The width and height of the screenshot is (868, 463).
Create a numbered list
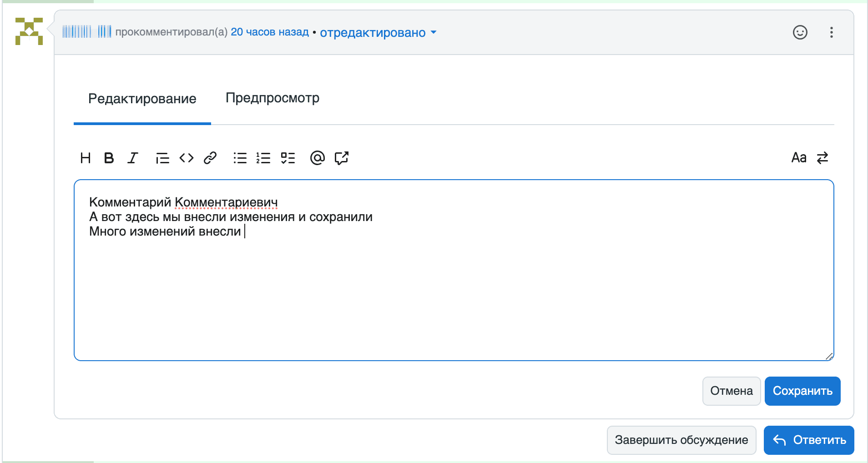[x=263, y=158]
